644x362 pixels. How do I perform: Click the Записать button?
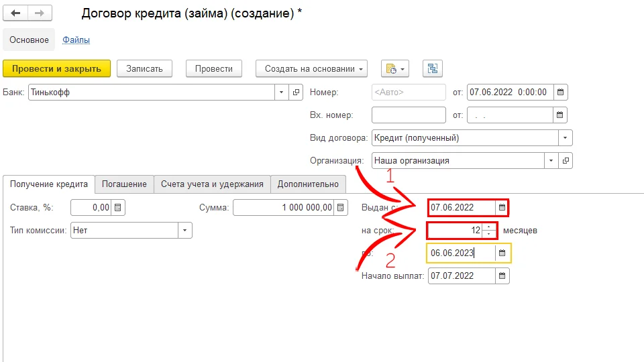144,68
